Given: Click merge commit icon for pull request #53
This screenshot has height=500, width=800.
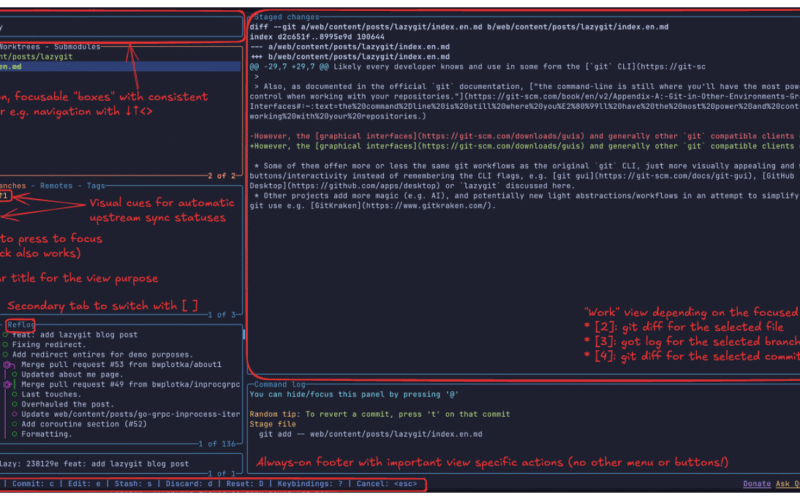Looking at the screenshot, I should (9, 364).
